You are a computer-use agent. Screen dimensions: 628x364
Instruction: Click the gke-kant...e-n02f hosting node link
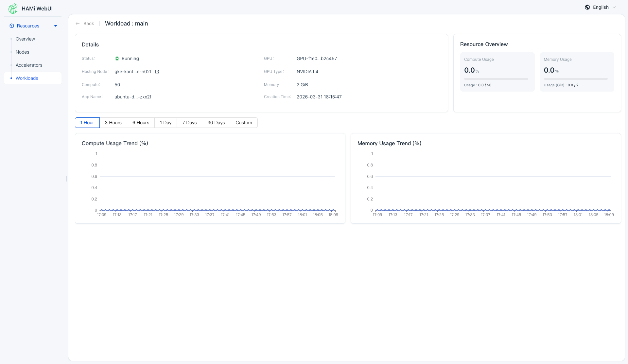(132, 71)
